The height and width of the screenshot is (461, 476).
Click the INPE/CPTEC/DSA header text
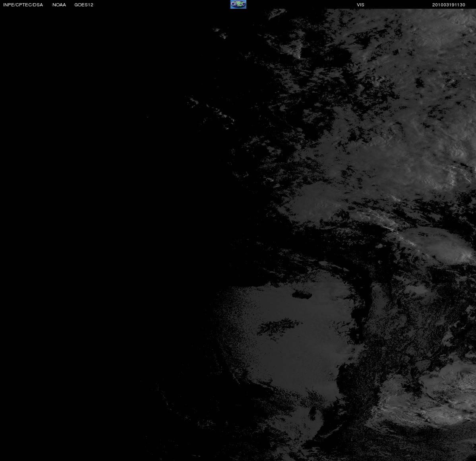click(x=23, y=5)
